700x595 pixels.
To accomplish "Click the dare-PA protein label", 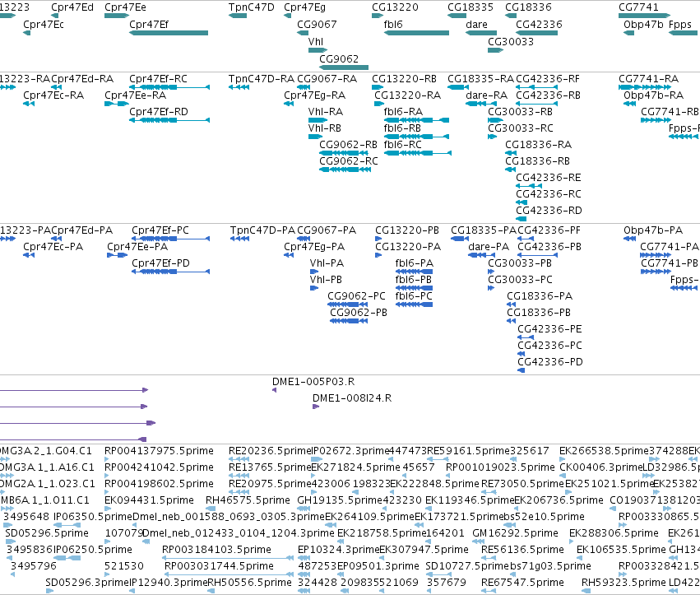I will tap(489, 247).
